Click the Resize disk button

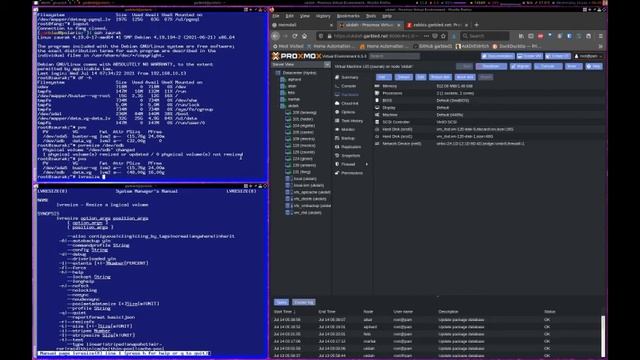(x=440, y=77)
